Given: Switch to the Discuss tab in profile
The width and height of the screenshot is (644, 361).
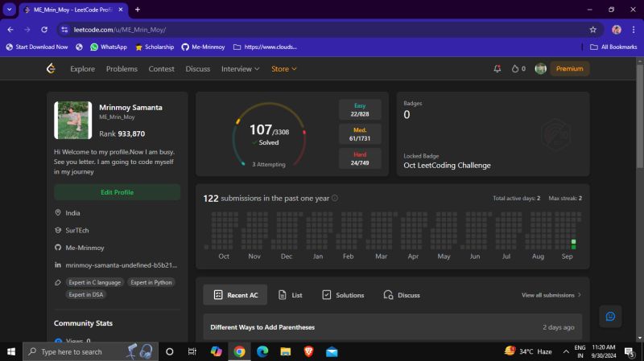Looking at the screenshot, I should 402,295.
